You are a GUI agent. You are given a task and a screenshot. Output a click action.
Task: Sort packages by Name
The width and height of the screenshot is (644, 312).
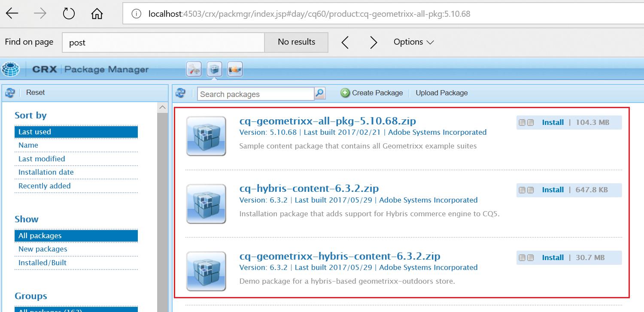(x=76, y=145)
